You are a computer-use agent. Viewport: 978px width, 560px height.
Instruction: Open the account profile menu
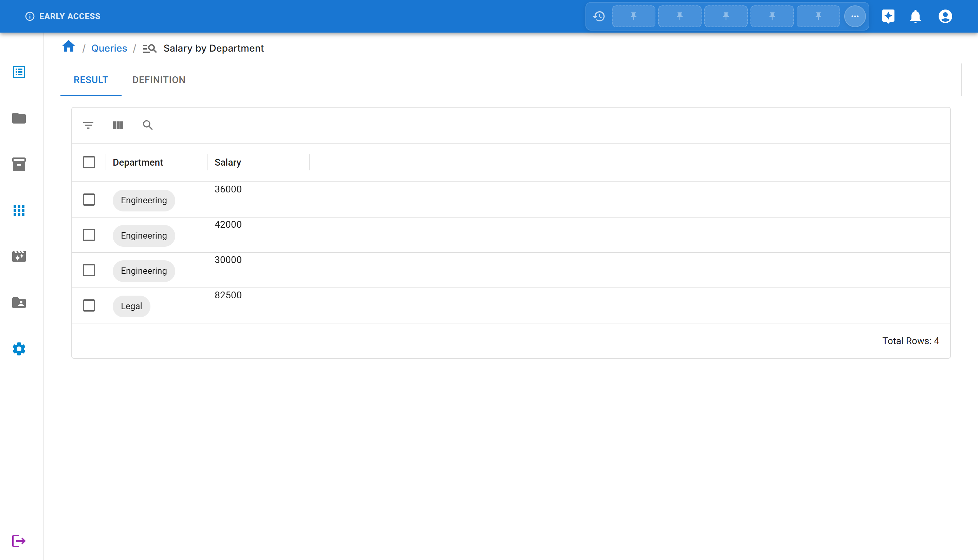click(x=946, y=16)
